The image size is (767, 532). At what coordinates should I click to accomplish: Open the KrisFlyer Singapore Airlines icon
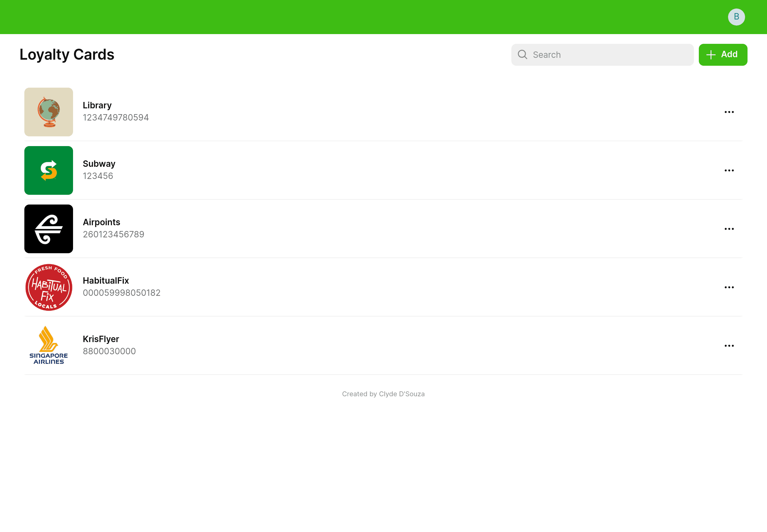tap(48, 345)
